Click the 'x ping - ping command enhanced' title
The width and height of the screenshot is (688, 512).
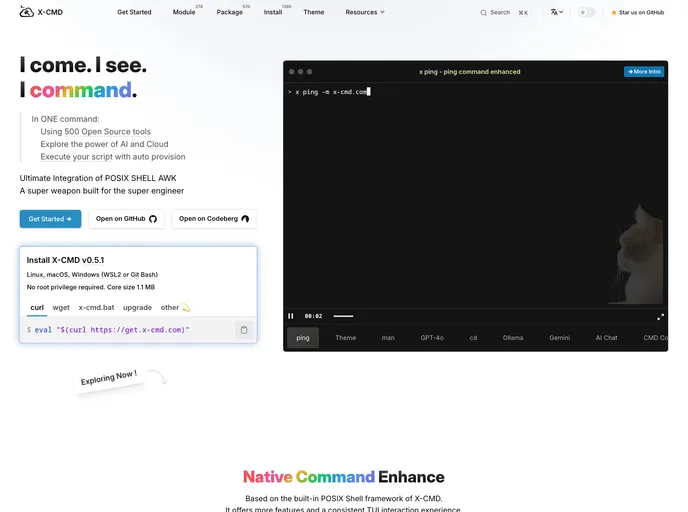coord(469,72)
